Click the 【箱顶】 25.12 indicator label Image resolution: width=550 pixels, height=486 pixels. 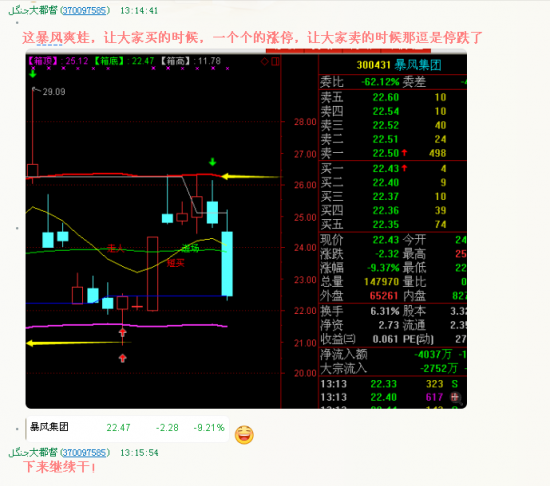click(x=58, y=61)
